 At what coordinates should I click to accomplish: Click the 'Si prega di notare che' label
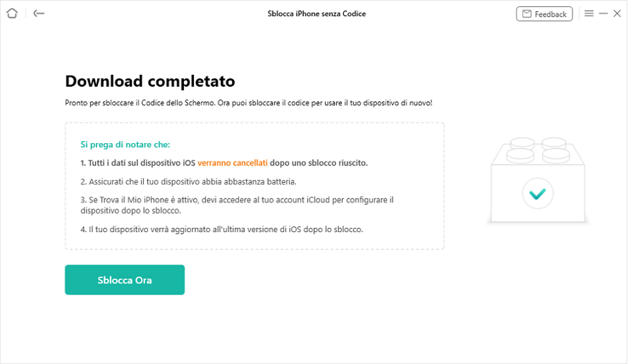point(125,144)
